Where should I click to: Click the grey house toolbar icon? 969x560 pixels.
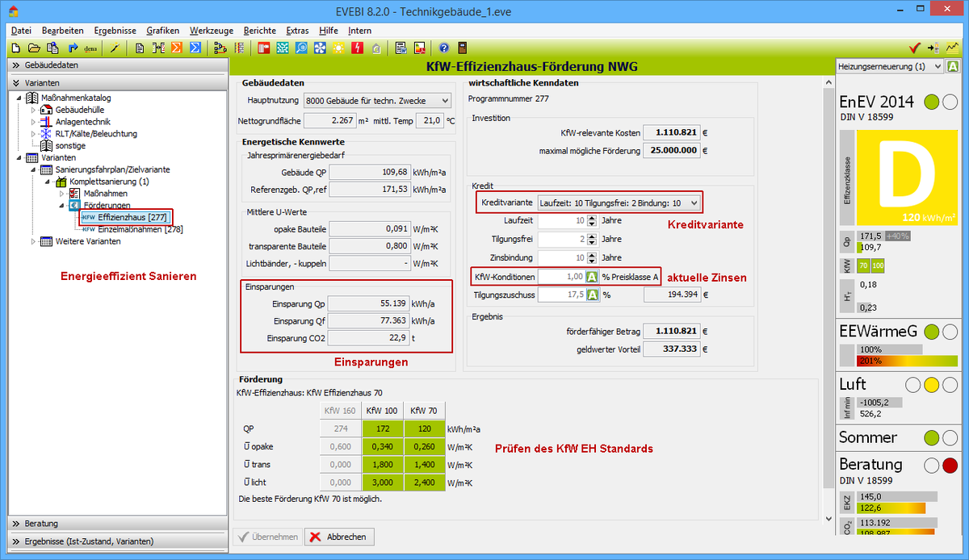tap(375, 48)
